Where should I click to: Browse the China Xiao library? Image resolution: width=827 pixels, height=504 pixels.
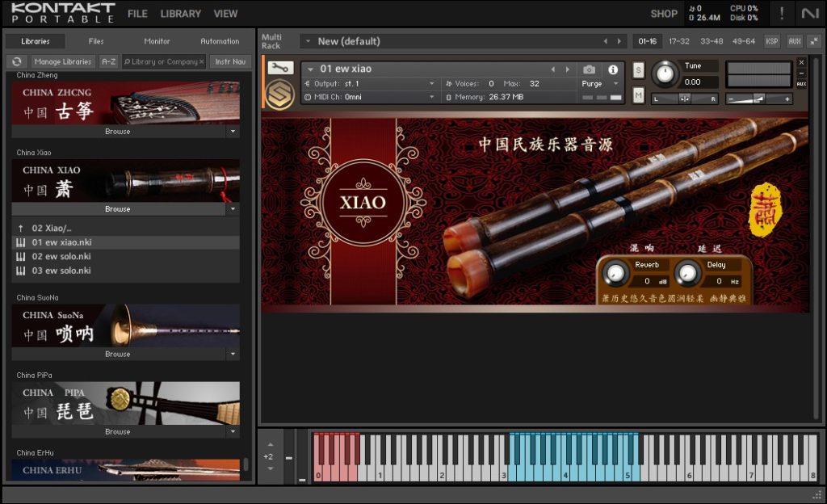point(118,208)
